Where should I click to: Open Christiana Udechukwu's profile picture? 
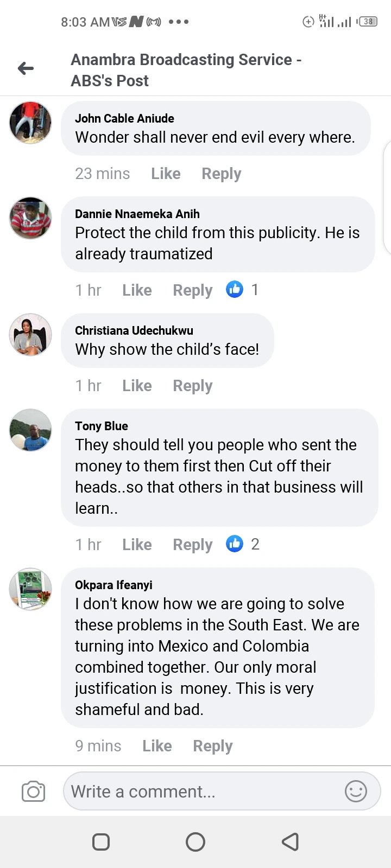point(30,335)
